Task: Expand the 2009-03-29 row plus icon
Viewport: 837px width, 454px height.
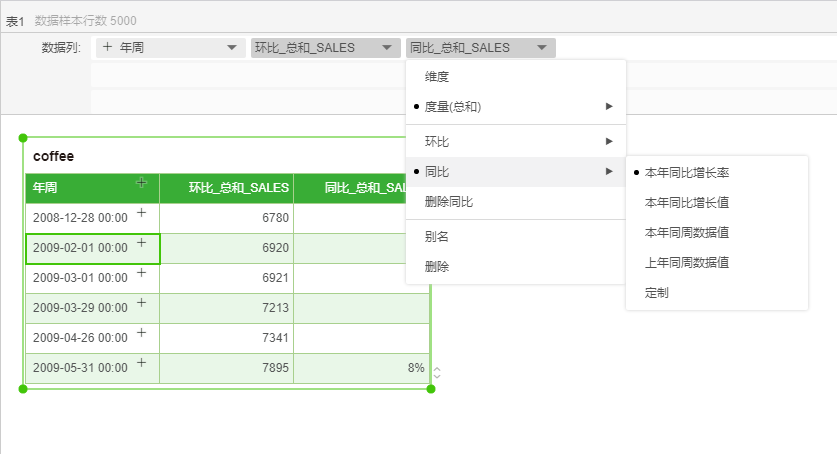Action: (x=141, y=303)
